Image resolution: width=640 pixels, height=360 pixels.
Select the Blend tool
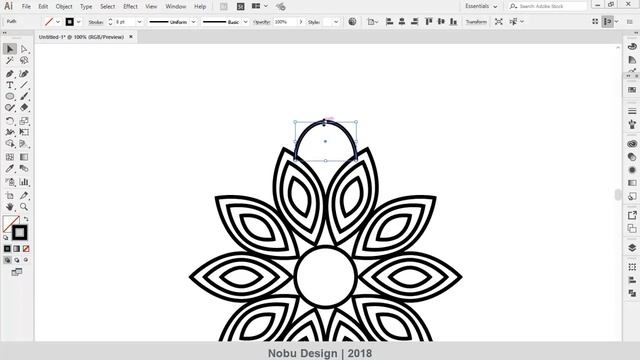24,169
